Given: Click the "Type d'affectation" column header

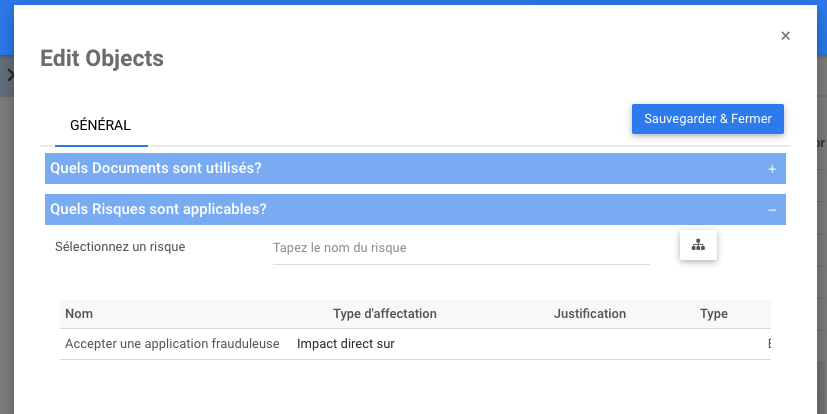Looking at the screenshot, I should (x=385, y=314).
